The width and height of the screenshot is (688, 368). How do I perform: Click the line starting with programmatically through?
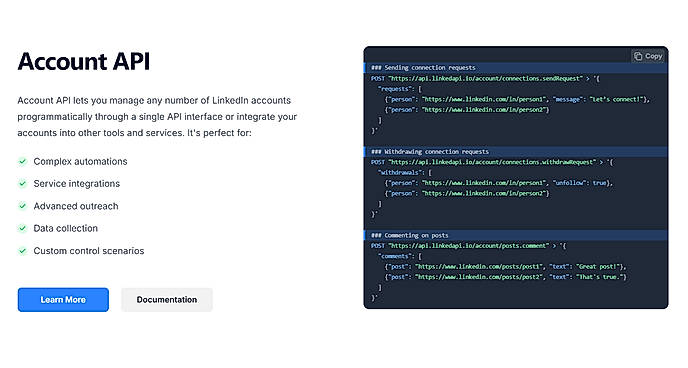click(157, 117)
